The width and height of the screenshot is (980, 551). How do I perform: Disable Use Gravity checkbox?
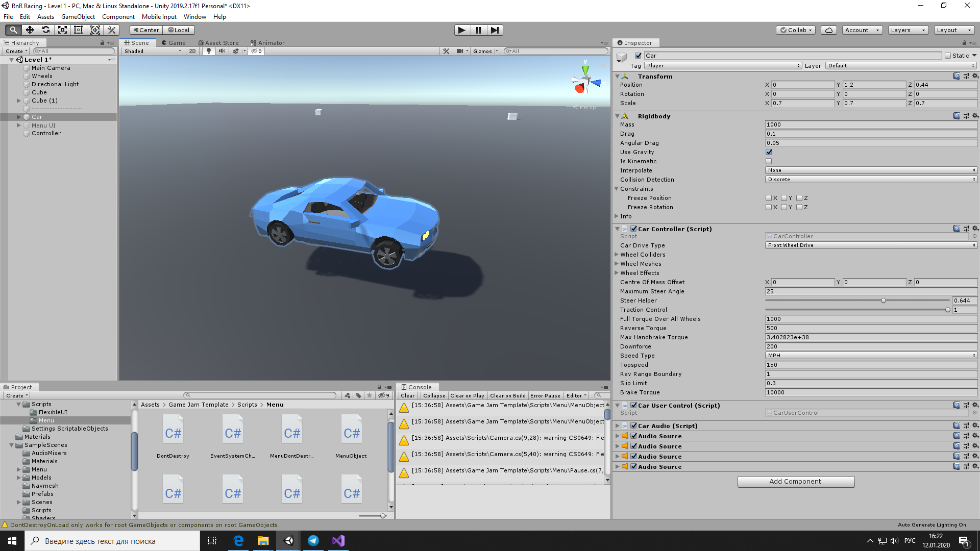pyautogui.click(x=769, y=152)
